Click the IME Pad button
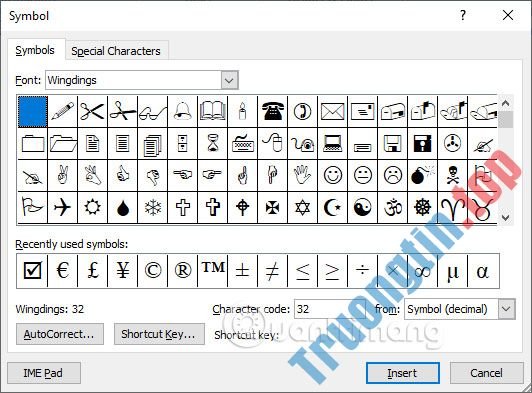Viewport: 532px width, 393px height. (44, 373)
